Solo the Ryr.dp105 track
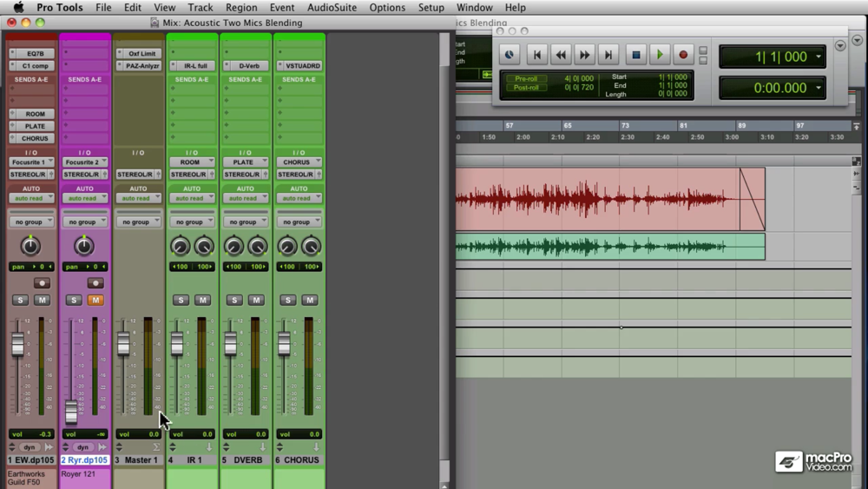 click(x=74, y=301)
